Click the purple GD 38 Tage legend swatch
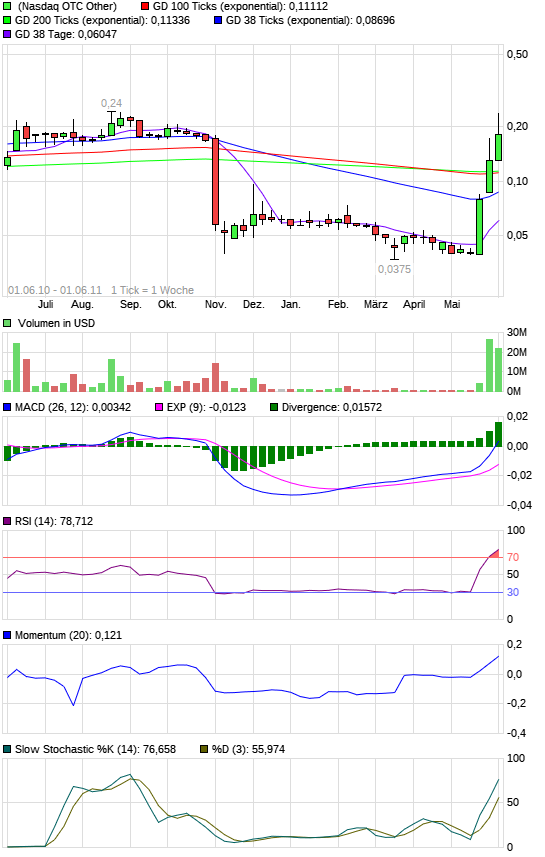This screenshot has height=857, width=545. [x=7, y=34]
